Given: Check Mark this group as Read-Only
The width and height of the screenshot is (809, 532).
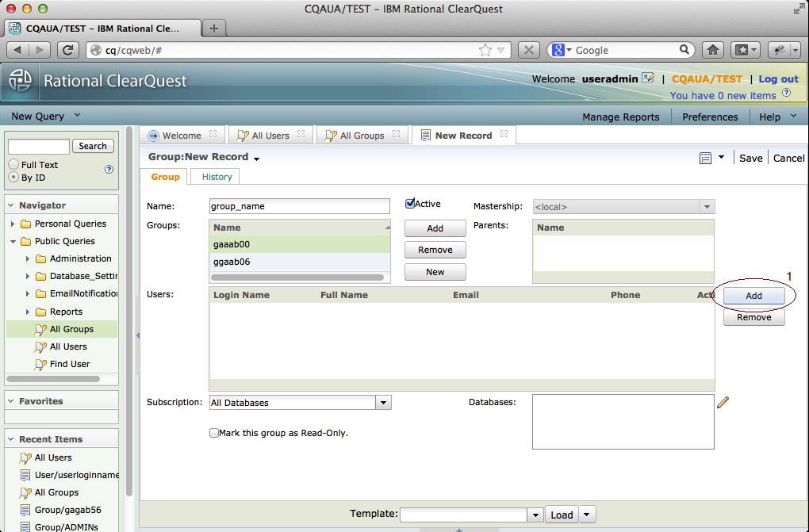Looking at the screenshot, I should point(214,433).
